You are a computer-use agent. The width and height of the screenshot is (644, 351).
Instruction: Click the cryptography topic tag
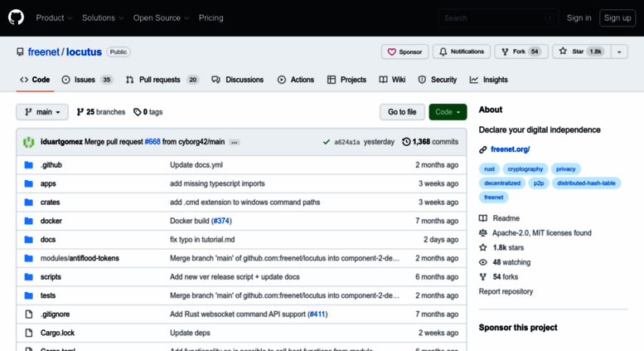click(525, 169)
